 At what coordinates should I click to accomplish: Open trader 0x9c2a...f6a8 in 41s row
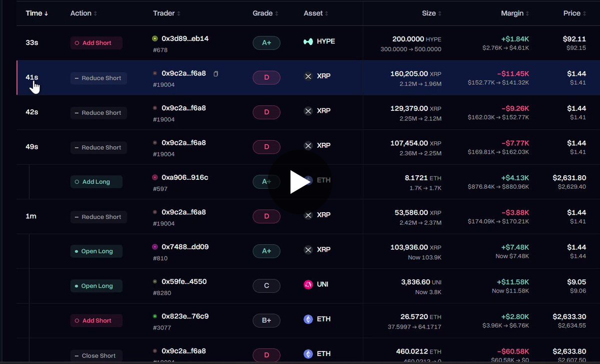tap(183, 73)
